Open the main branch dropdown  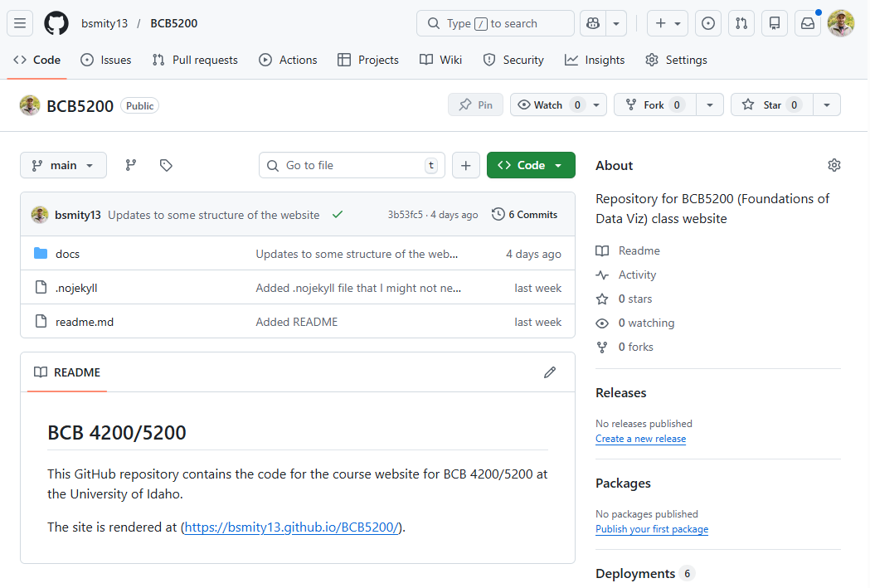[x=63, y=165]
